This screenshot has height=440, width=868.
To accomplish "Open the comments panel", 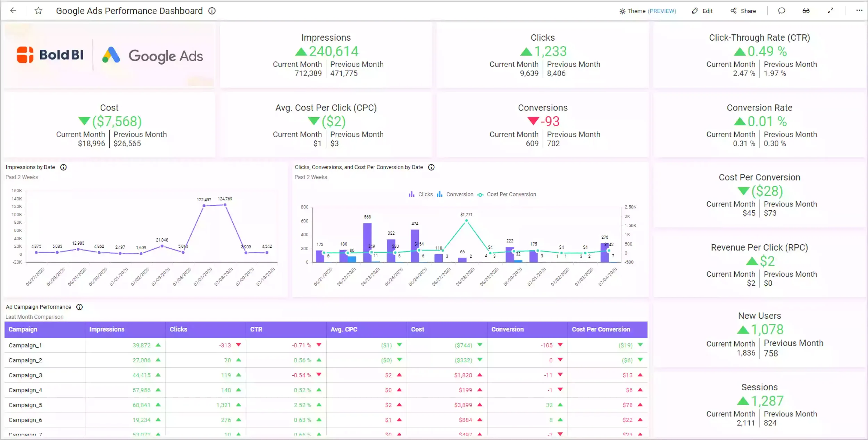I will point(782,11).
